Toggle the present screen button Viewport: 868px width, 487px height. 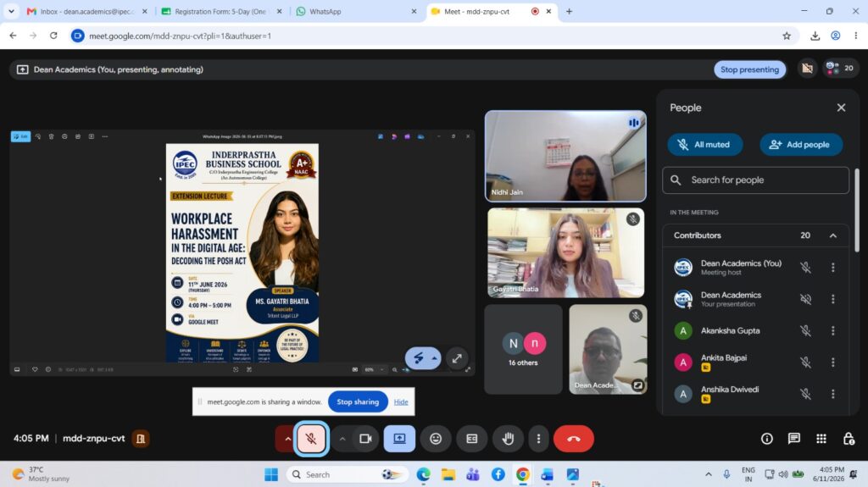pyautogui.click(x=399, y=439)
